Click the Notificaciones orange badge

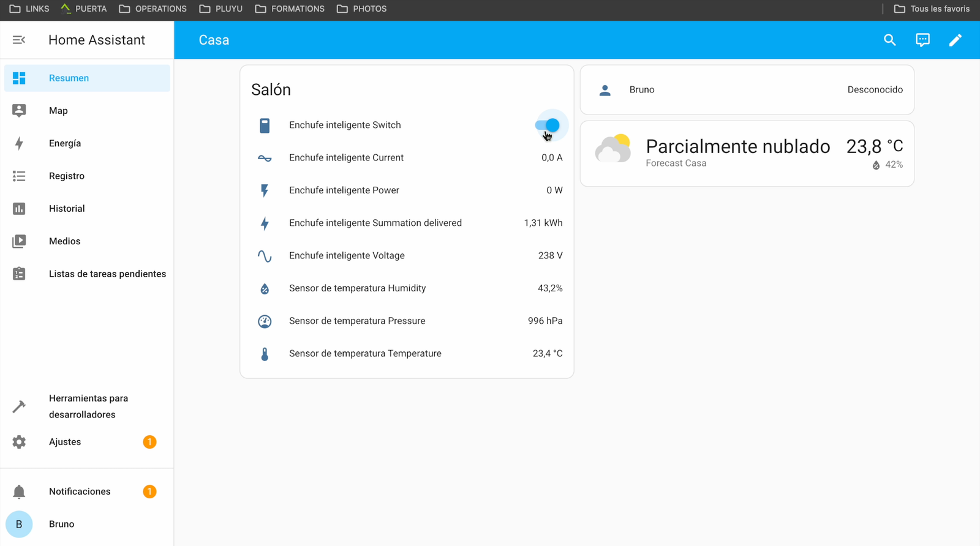point(149,492)
